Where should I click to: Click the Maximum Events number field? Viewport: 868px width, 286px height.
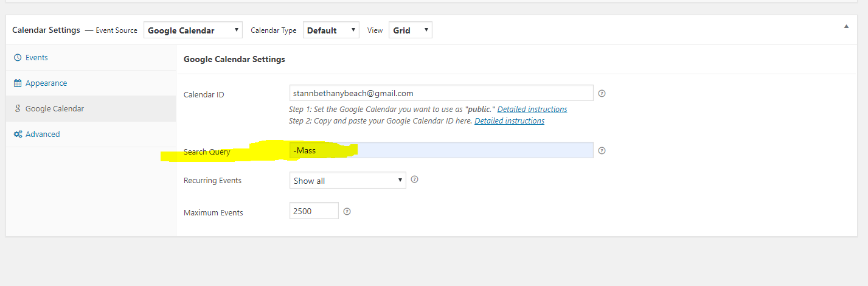(x=314, y=211)
